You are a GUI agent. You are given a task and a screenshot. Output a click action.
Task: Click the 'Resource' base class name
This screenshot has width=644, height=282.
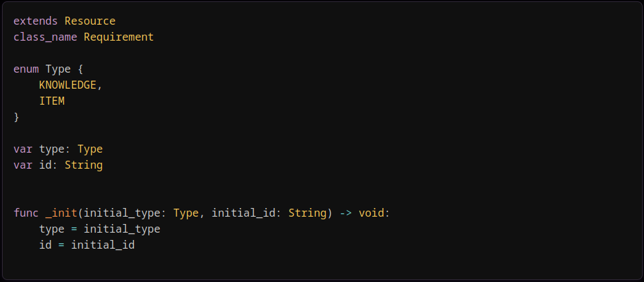(90, 21)
